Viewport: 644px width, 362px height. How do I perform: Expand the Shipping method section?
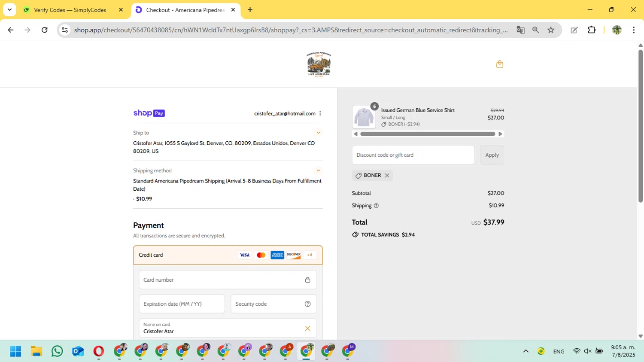click(x=318, y=170)
